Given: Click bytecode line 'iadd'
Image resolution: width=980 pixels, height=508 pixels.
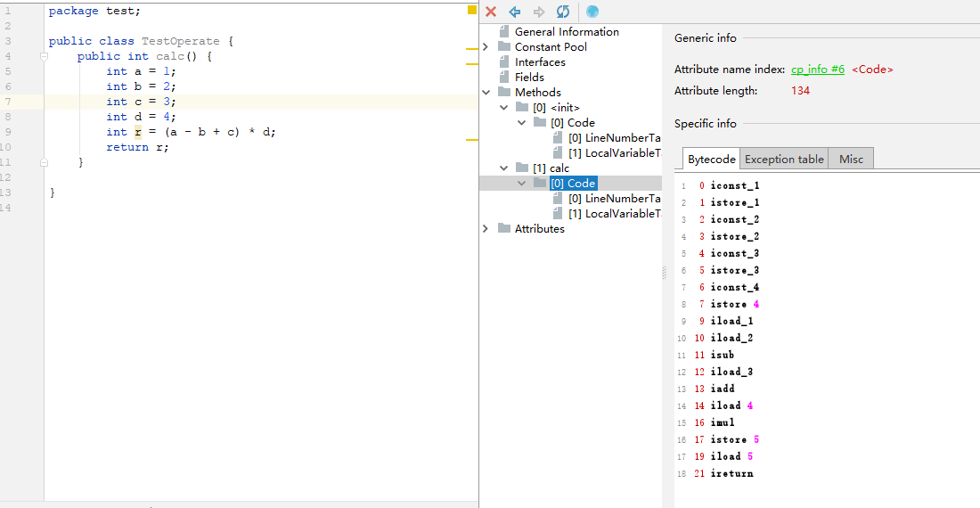Looking at the screenshot, I should [x=723, y=389].
